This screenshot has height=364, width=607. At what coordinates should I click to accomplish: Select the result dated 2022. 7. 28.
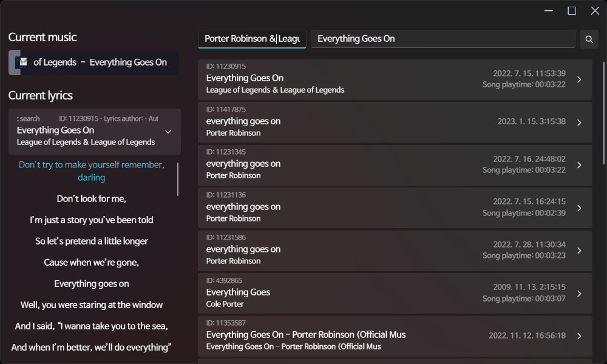click(395, 251)
